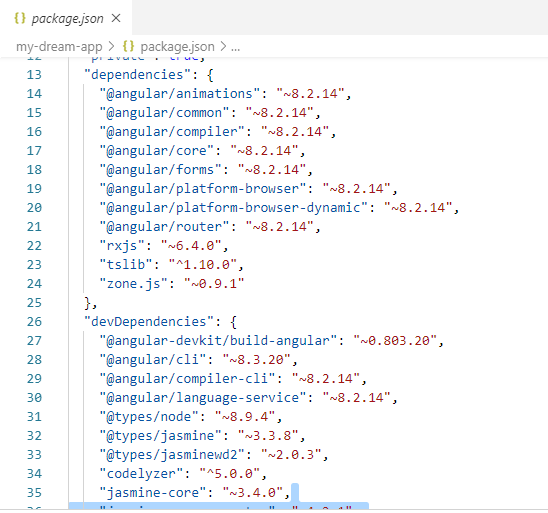This screenshot has width=548, height=513.
Task: Click line number 13 in gutter
Action: (x=34, y=74)
